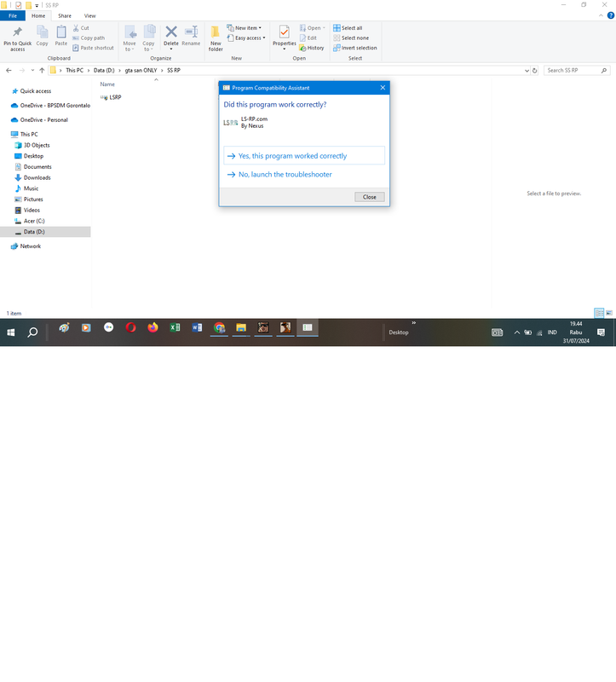Open Opera browser from taskbar
This screenshot has height=682, width=616.
coord(130,327)
